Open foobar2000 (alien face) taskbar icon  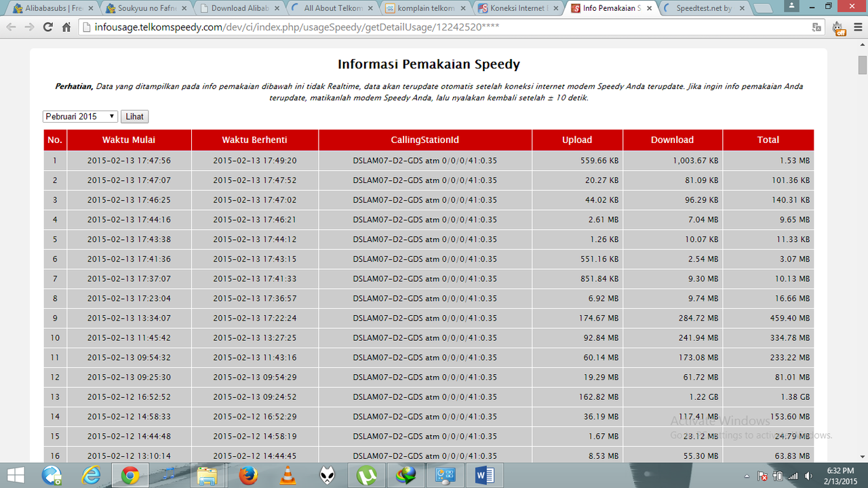(327, 476)
